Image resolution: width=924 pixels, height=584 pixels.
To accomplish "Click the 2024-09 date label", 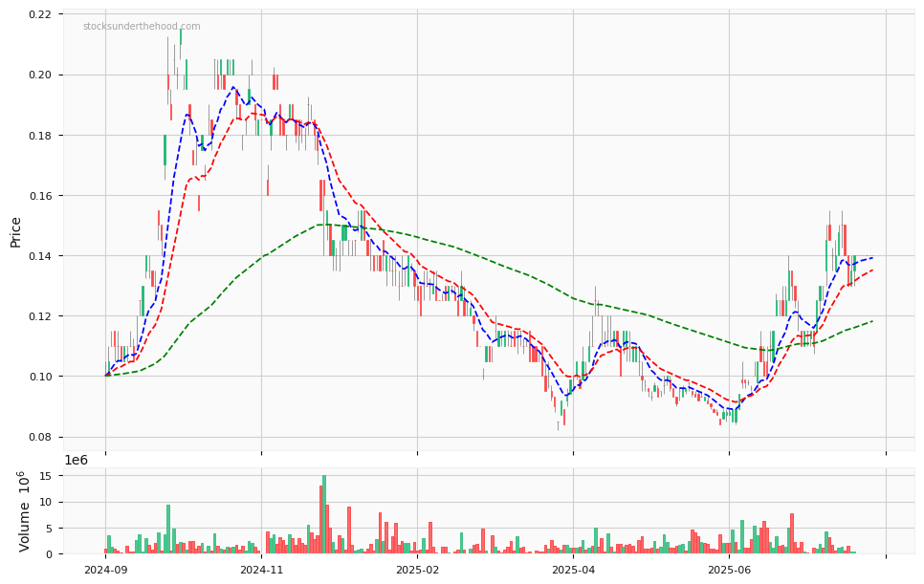I will coord(106,570).
